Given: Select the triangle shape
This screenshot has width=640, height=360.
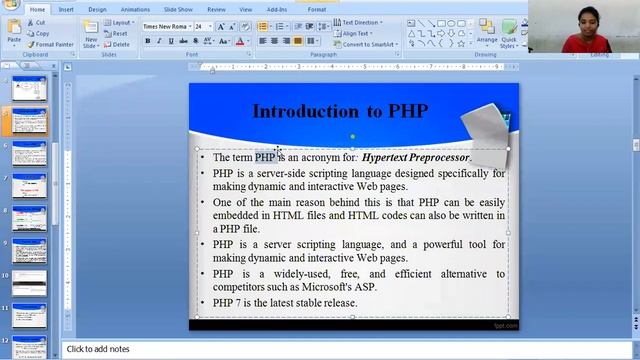Looking at the screenshot, I should pos(411,33).
